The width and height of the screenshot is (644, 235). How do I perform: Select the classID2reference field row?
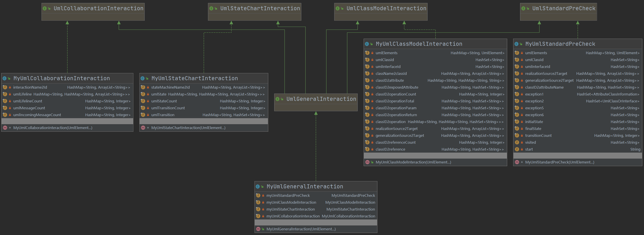[x=435, y=149]
